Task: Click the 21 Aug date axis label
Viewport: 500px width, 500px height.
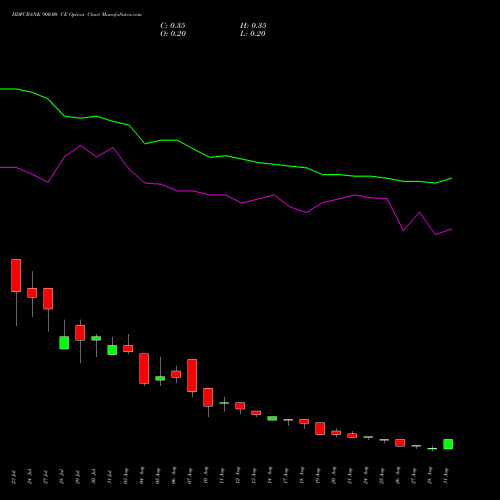Action: tap(350, 476)
